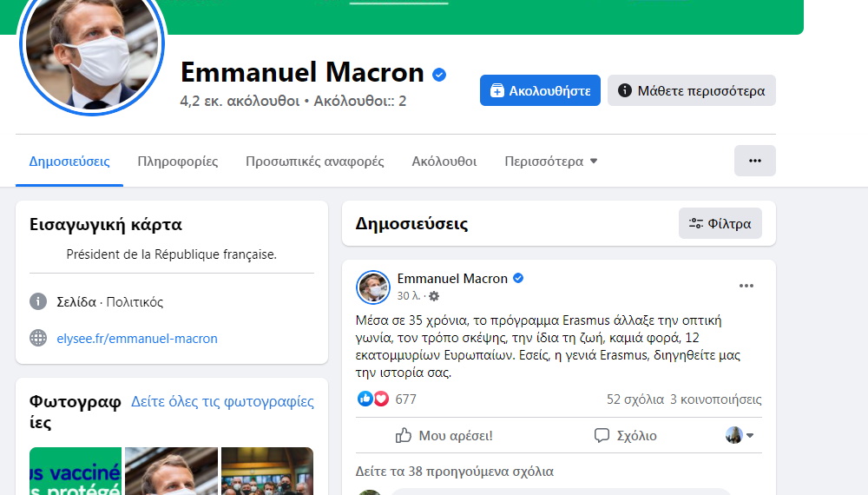Click the verified badge beside the page title
The width and height of the screenshot is (868, 495).
tap(439, 74)
